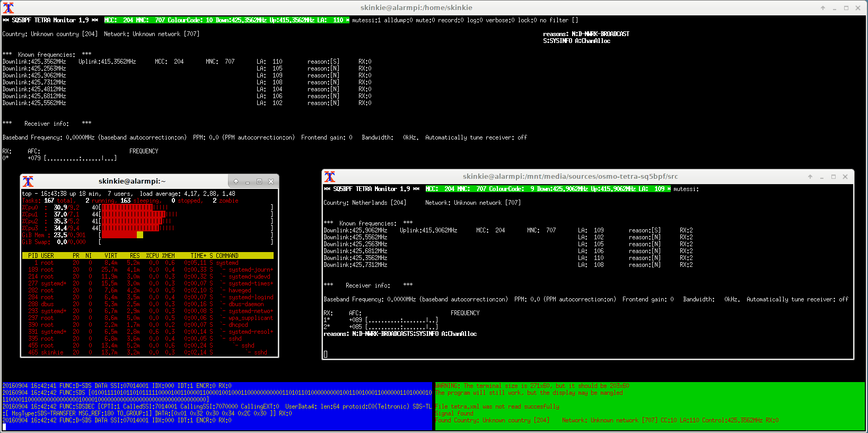Click 'no filter []' in the main window status line
Image resolution: width=868 pixels, height=433 pixels.
point(559,20)
